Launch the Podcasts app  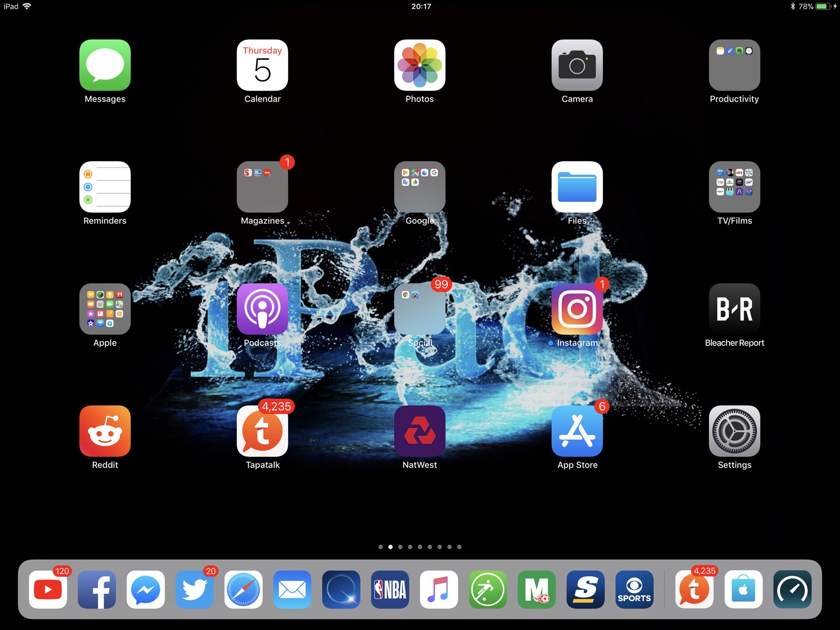[x=262, y=309]
